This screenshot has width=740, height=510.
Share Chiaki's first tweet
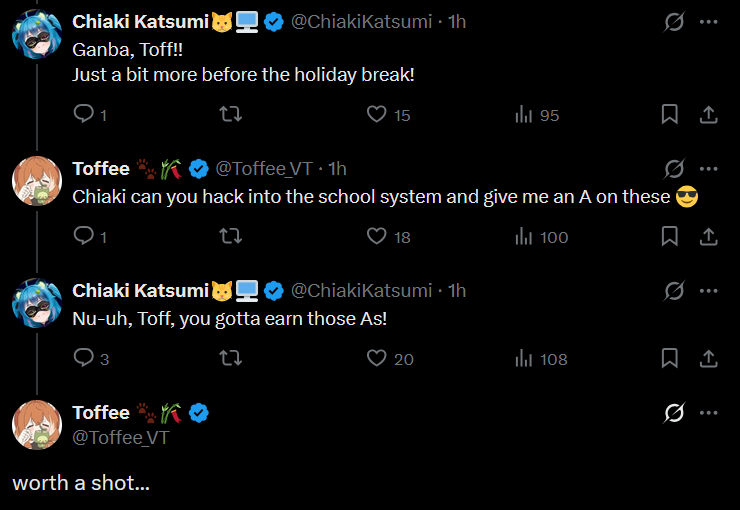pos(708,115)
